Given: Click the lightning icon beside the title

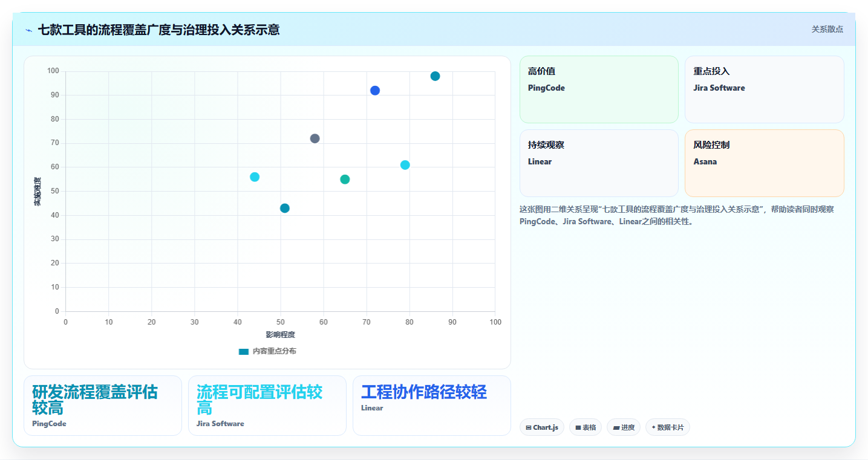Looking at the screenshot, I should tap(28, 30).
